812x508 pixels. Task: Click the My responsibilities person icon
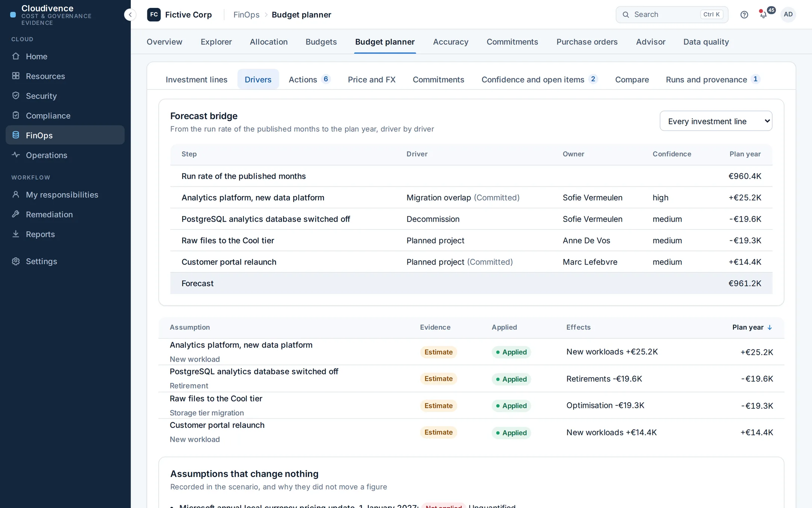click(16, 194)
